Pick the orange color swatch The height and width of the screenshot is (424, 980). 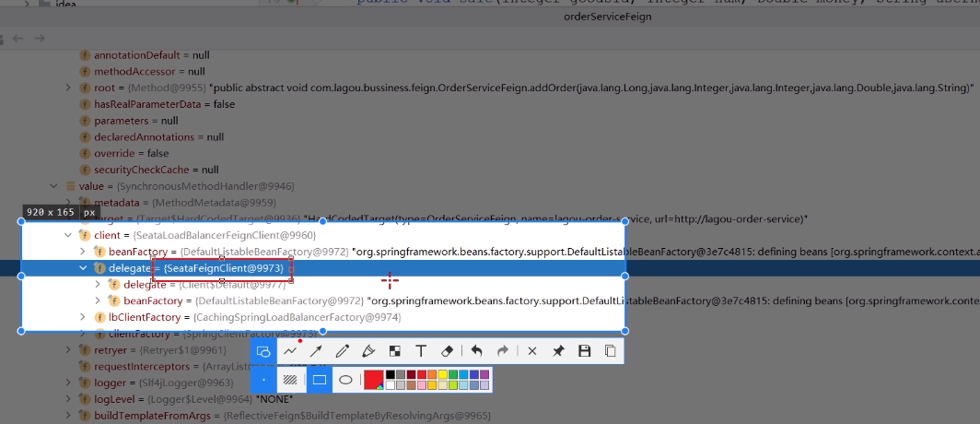pyautogui.click(x=433, y=374)
